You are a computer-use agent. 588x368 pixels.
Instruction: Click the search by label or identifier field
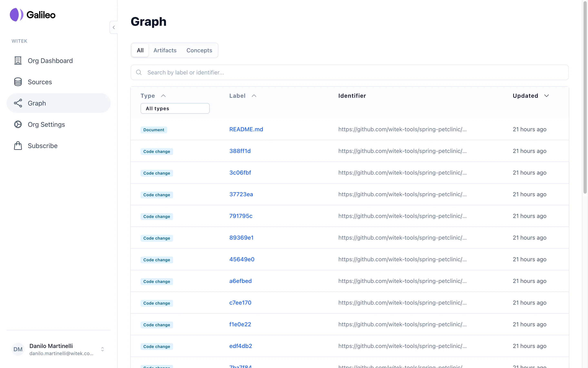(x=349, y=72)
